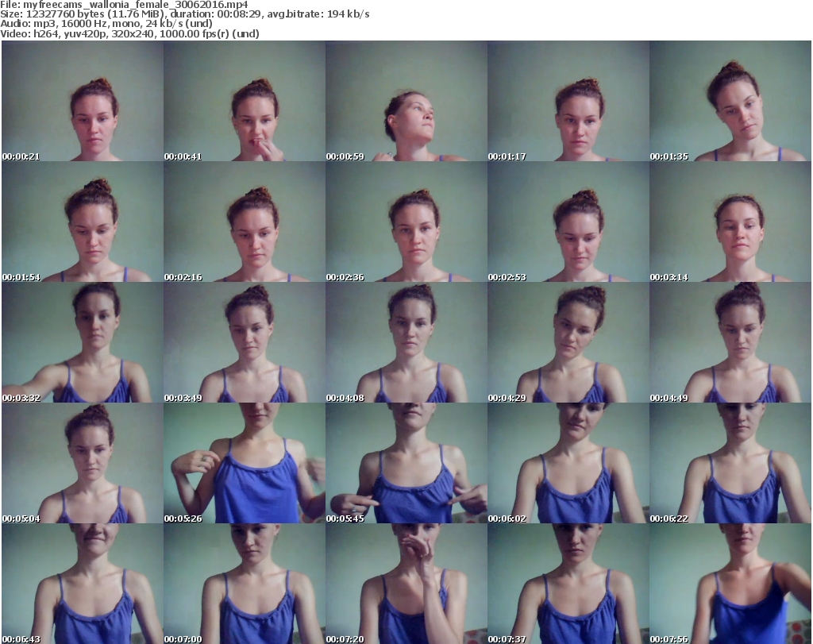This screenshot has width=813, height=644.
Task: Select the 00:06:43 frame
Action: click(82, 584)
